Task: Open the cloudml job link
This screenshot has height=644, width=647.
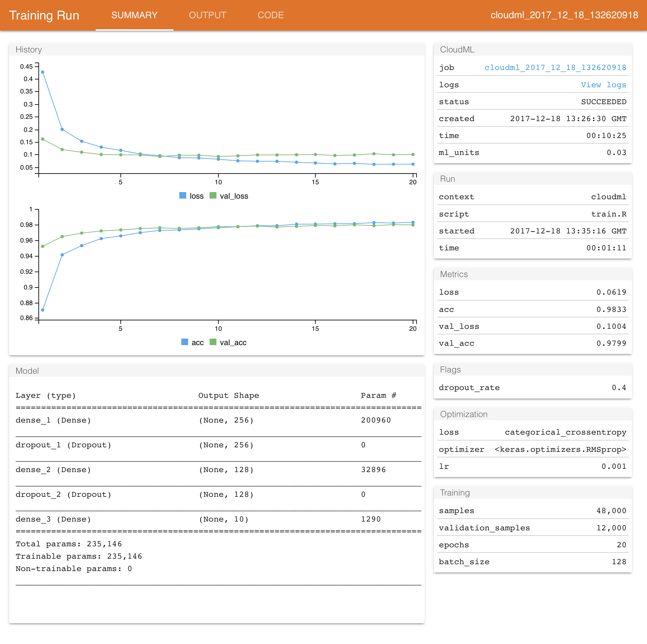Action: point(555,68)
